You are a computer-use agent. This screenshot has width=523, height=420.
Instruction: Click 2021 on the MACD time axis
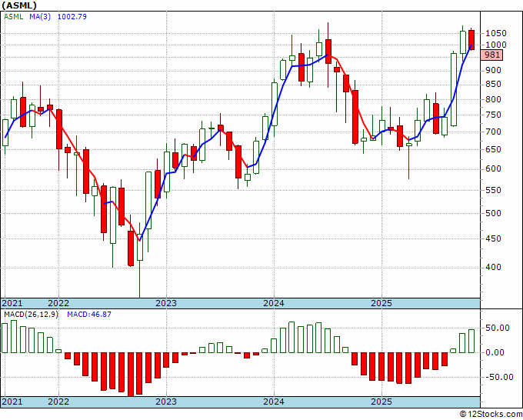point(12,402)
